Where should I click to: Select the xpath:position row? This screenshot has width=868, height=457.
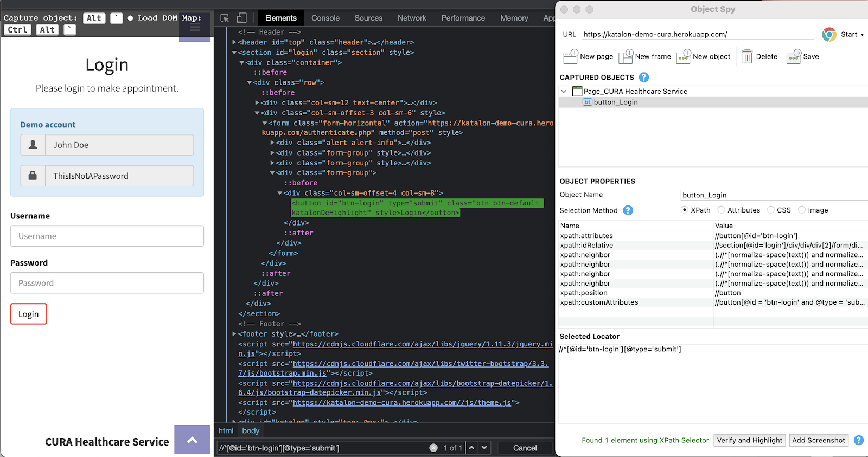click(713, 293)
